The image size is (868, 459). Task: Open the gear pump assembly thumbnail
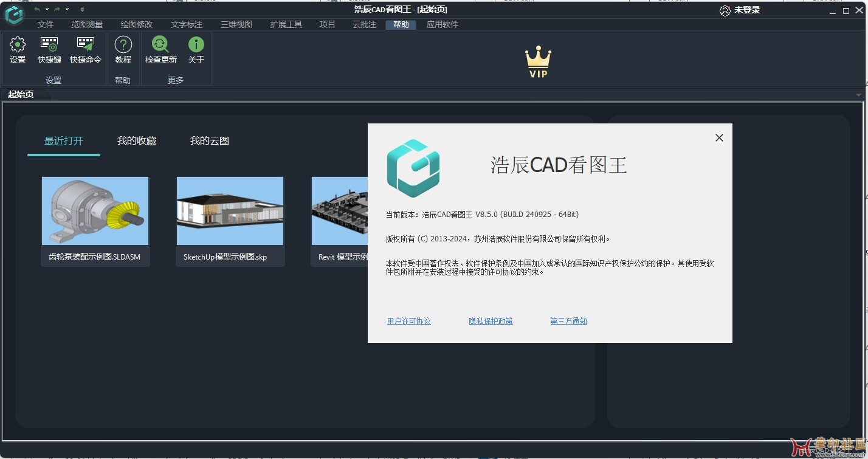point(95,211)
